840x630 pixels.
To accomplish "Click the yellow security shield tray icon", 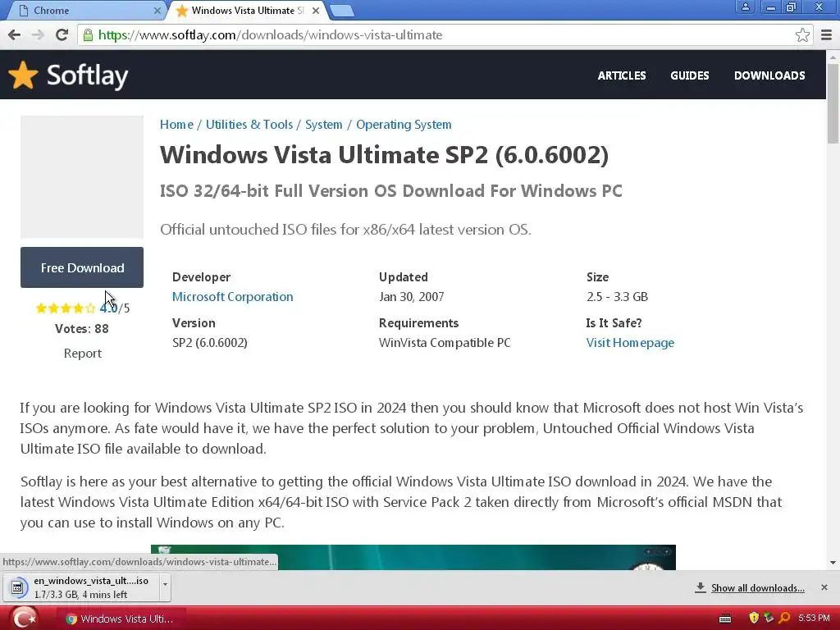I will tap(754, 619).
